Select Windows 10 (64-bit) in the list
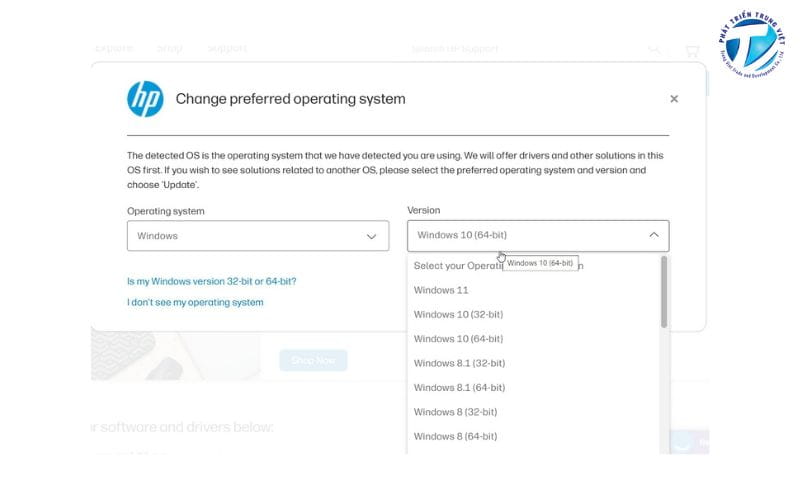The height and width of the screenshot is (500, 800). (x=458, y=339)
